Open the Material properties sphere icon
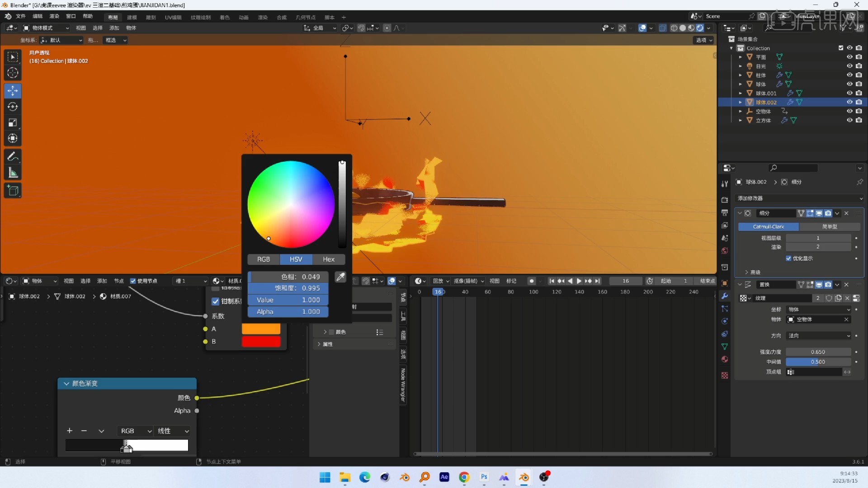868x488 pixels. (x=725, y=359)
